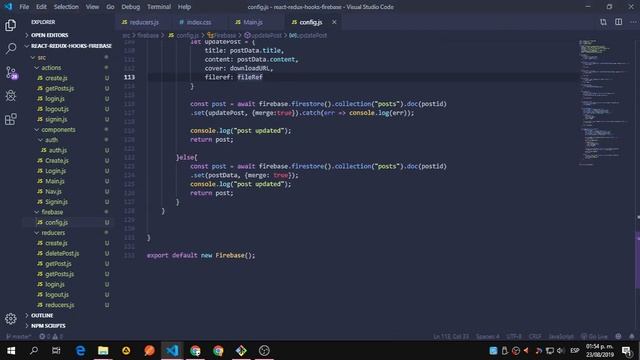Open the View menu

pos(92,7)
